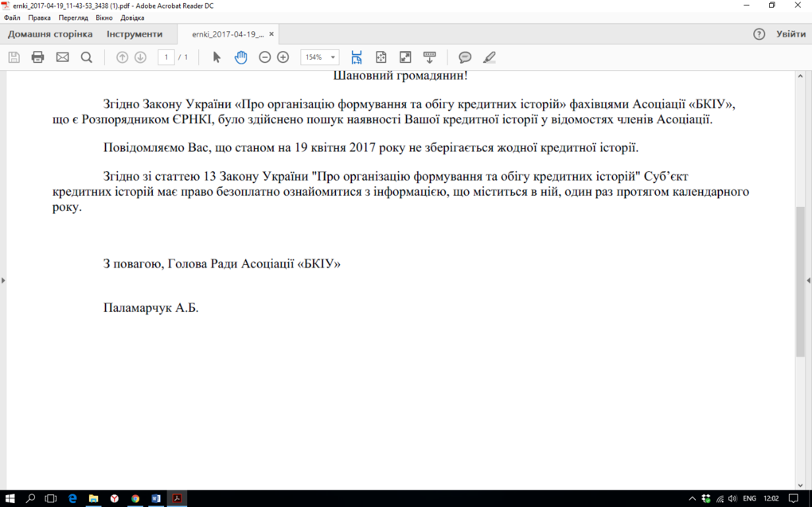Click the page number input field
The height and width of the screenshot is (507, 812).
(166, 57)
